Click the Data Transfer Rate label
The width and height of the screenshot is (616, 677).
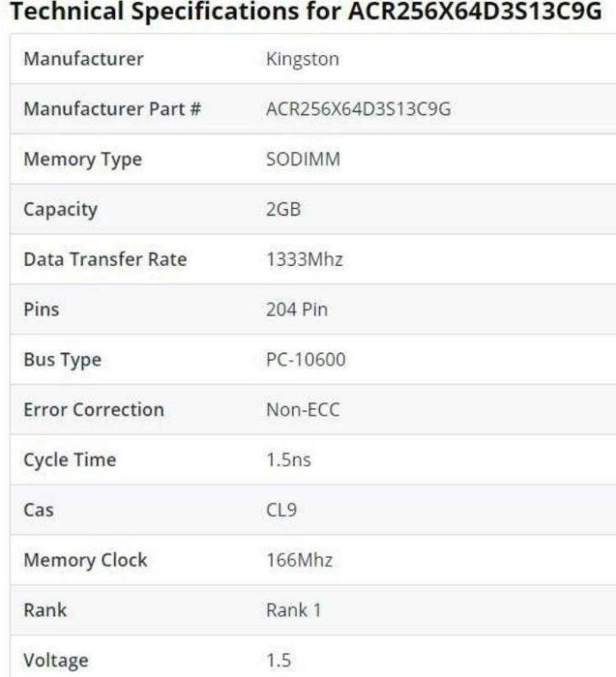(105, 260)
